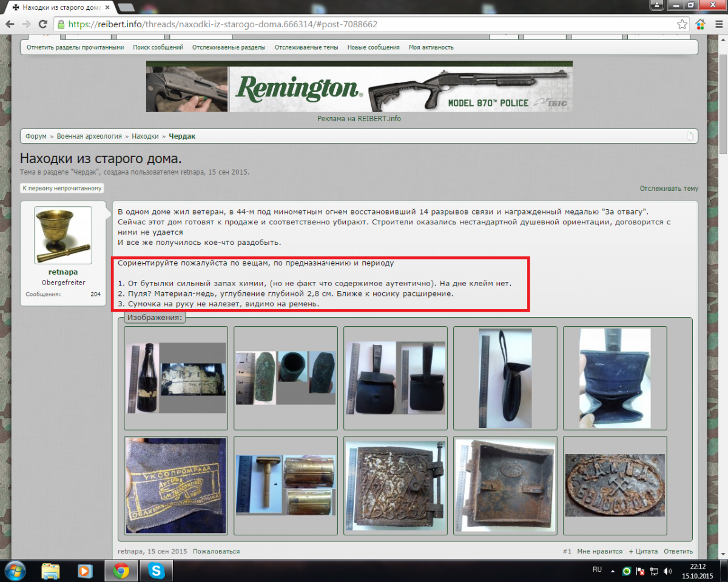Open the 'Находки' breadcrumb link
This screenshot has height=582, width=728.
[145, 136]
